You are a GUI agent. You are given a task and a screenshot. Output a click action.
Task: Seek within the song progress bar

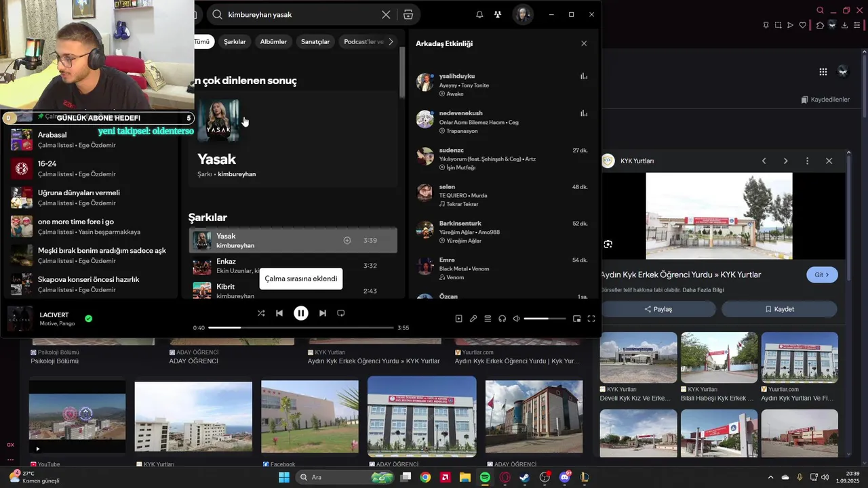tap(301, 327)
